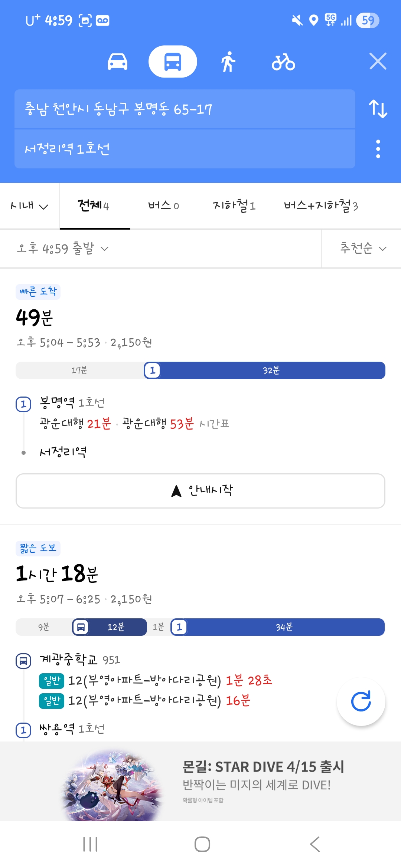Switch to the 버스+지하철 3 tab

point(321,206)
